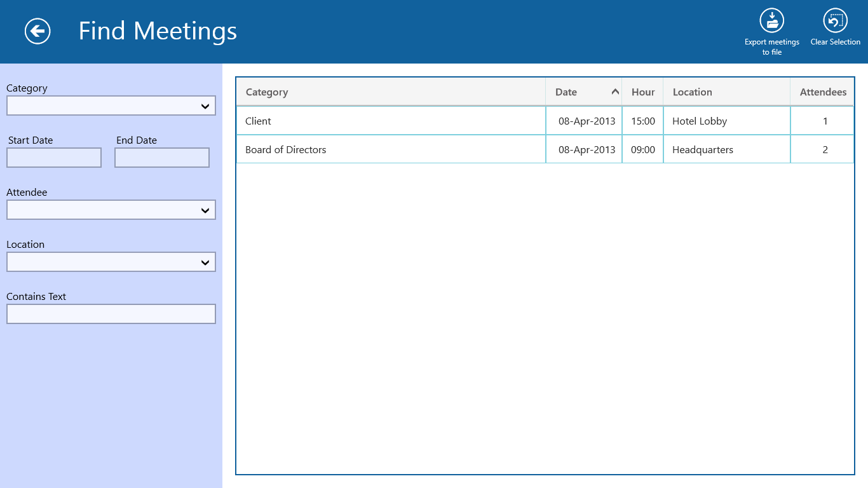Sort meetings by the Attendees column header
Image resolution: width=868 pixels, height=488 pixels.
coord(822,91)
